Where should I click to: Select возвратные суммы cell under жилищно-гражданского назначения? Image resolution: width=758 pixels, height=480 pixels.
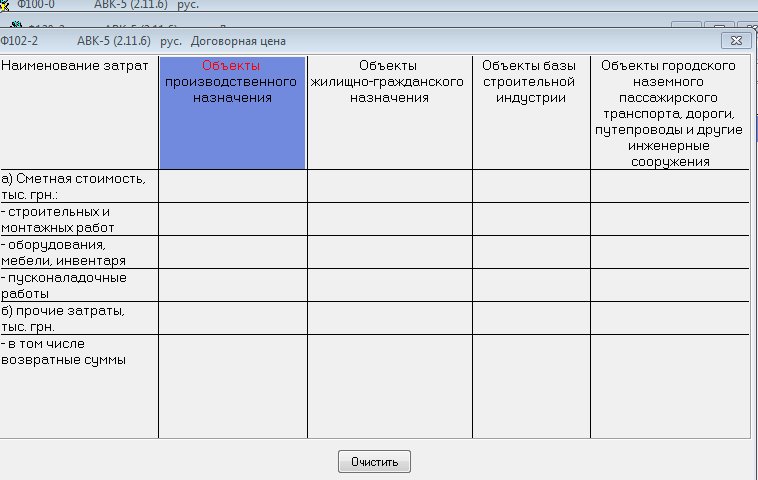point(389,385)
